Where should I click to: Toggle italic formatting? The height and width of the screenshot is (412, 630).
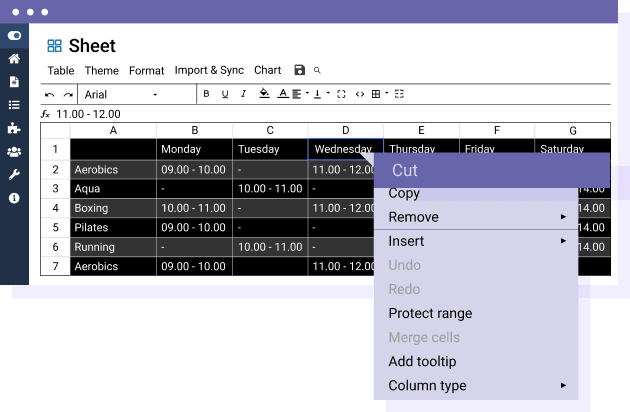click(243, 95)
